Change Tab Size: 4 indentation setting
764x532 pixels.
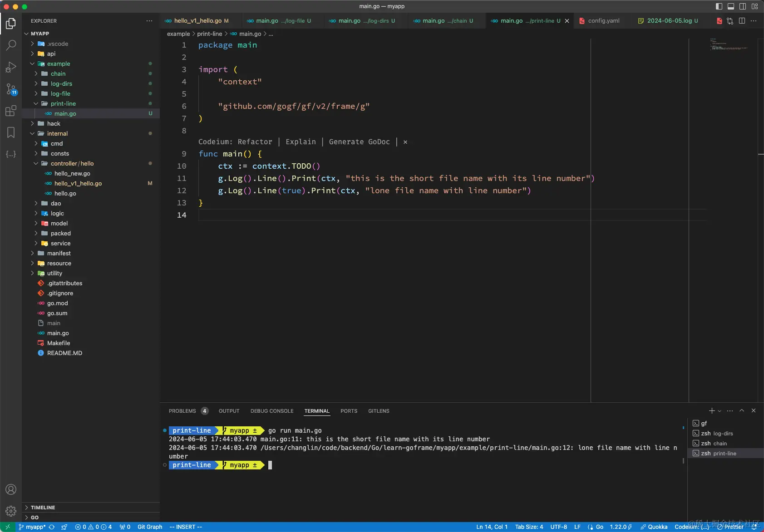(x=529, y=527)
